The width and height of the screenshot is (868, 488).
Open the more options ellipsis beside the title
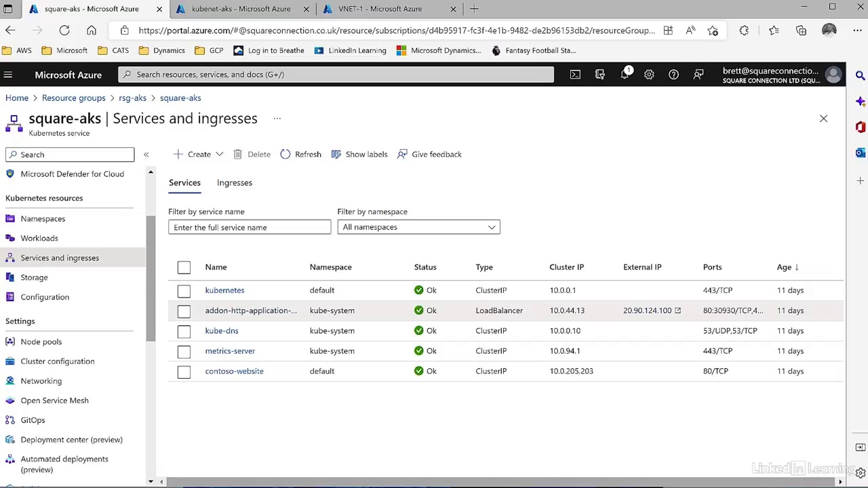tap(277, 119)
